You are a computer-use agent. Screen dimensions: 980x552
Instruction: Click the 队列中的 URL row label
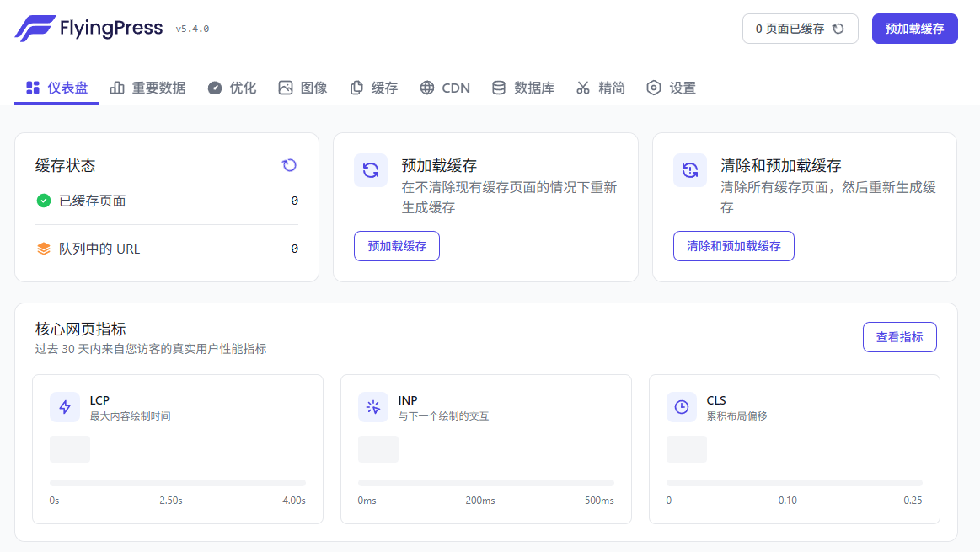click(99, 249)
